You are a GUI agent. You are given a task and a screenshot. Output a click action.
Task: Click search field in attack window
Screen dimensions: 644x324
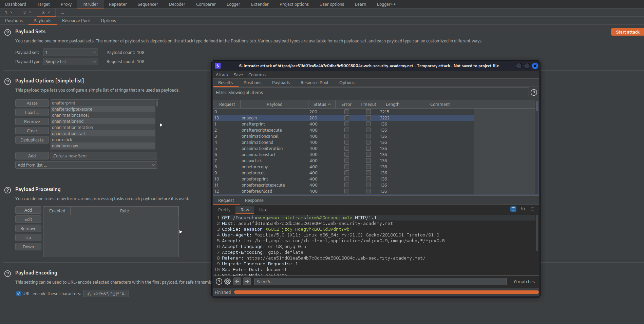pyautogui.click(x=380, y=282)
